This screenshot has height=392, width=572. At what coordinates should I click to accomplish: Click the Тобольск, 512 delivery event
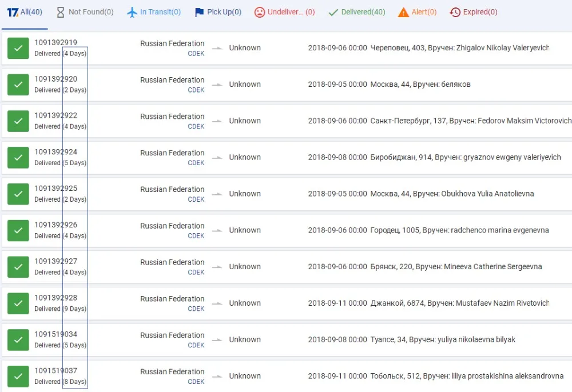467,376
